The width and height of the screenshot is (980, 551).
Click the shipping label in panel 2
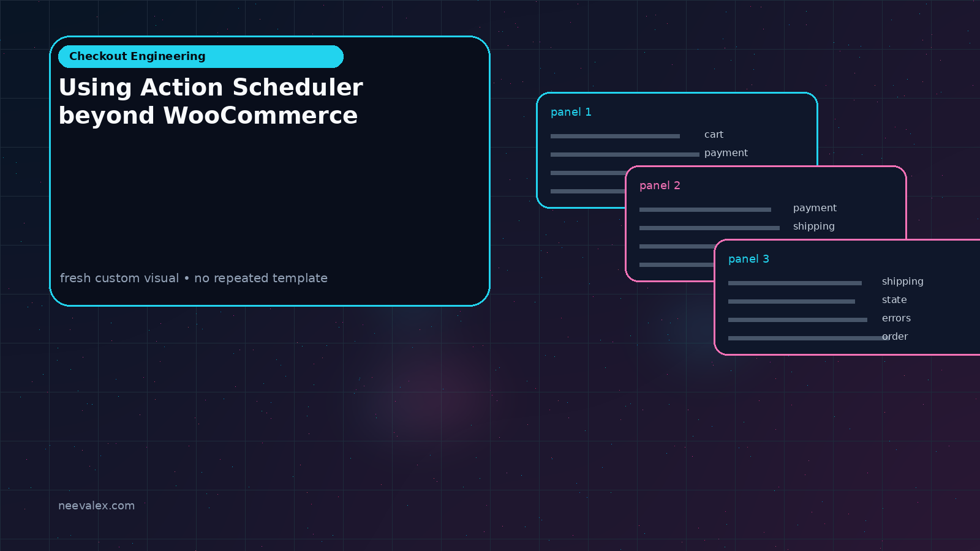pyautogui.click(x=813, y=227)
